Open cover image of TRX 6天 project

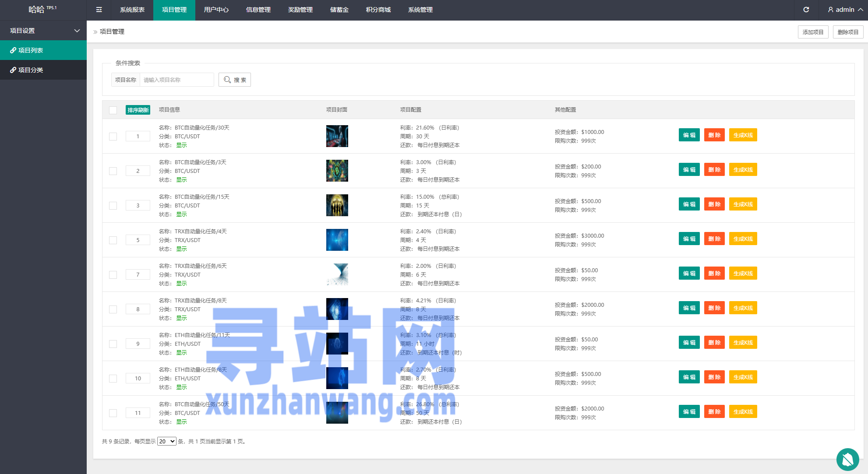tap(337, 274)
